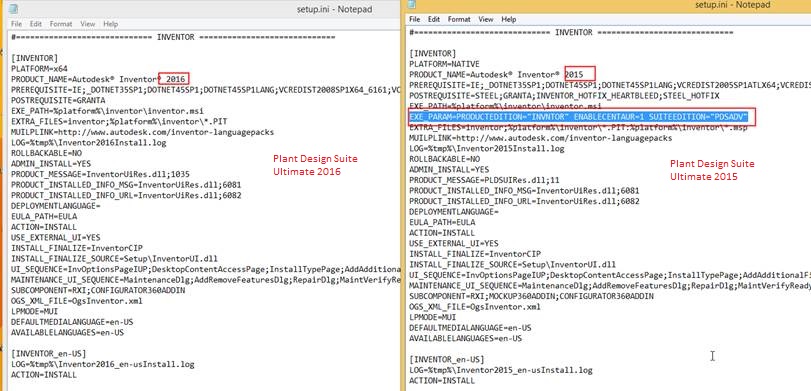
Task: Click EXTRA_FILES=inventor line in the left window
Action: tap(118, 121)
